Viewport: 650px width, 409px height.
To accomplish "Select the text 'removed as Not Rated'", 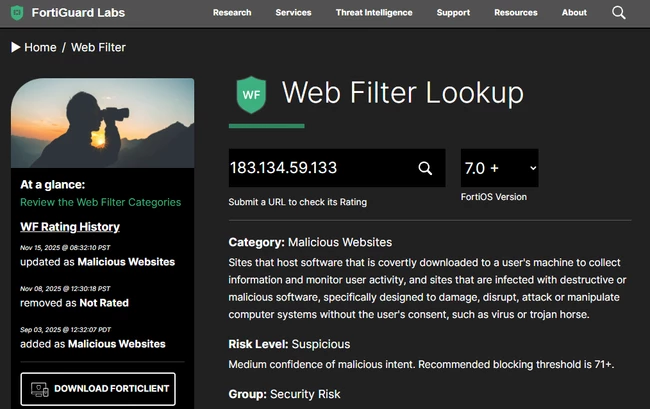I will [x=74, y=303].
